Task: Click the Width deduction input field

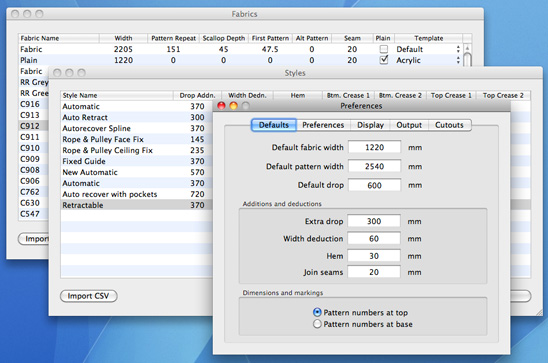Action: click(374, 239)
